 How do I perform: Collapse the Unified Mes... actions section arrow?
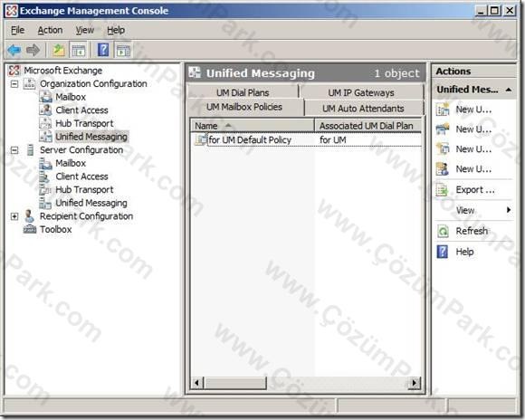[x=509, y=90]
